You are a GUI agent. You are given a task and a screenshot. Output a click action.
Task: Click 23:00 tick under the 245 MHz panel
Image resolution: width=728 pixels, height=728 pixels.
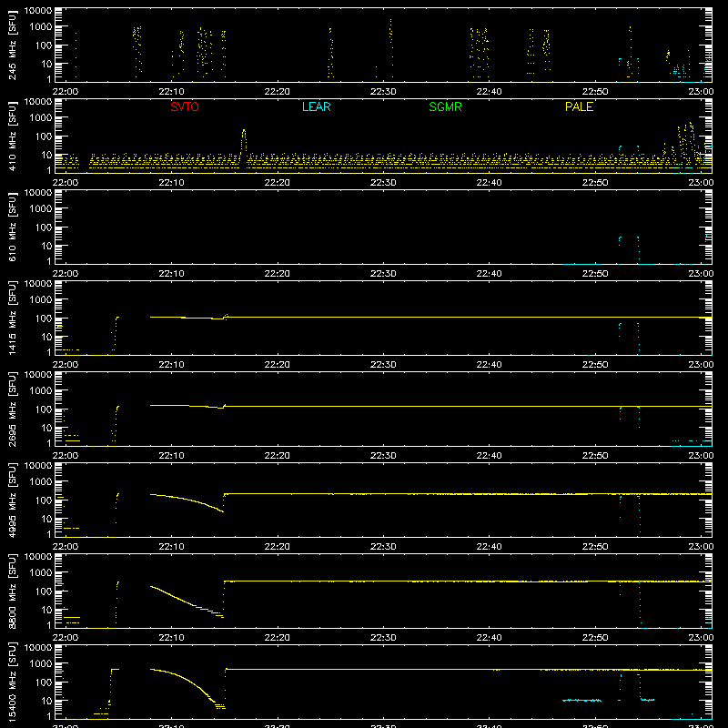[x=701, y=92]
